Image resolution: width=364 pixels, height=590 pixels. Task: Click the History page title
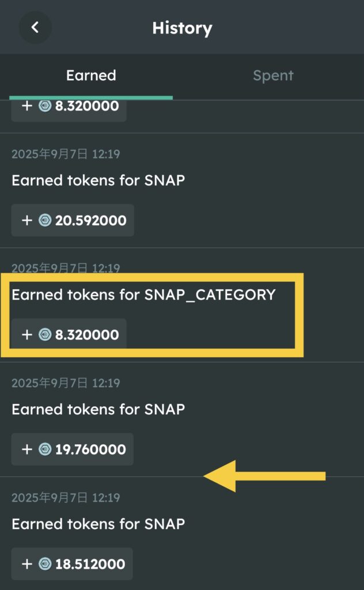[182, 28]
